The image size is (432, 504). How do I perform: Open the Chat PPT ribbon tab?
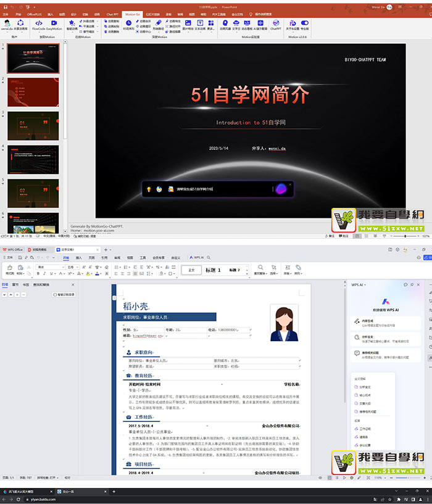(112, 14)
